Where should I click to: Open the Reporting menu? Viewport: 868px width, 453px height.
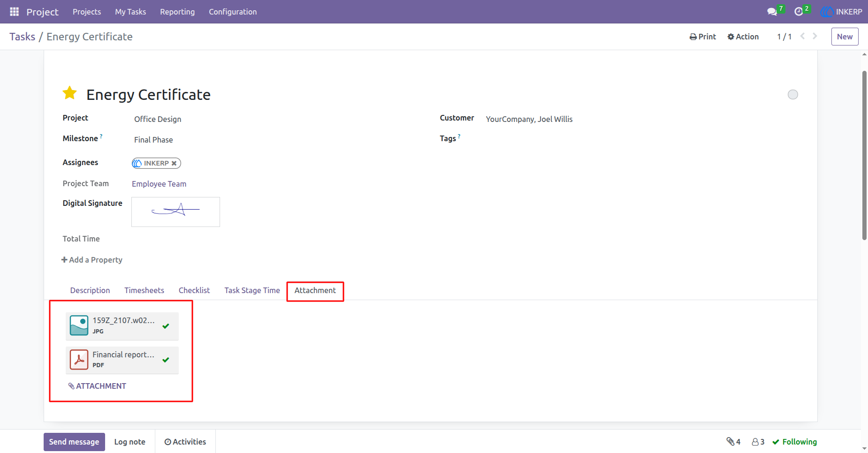tap(177, 12)
